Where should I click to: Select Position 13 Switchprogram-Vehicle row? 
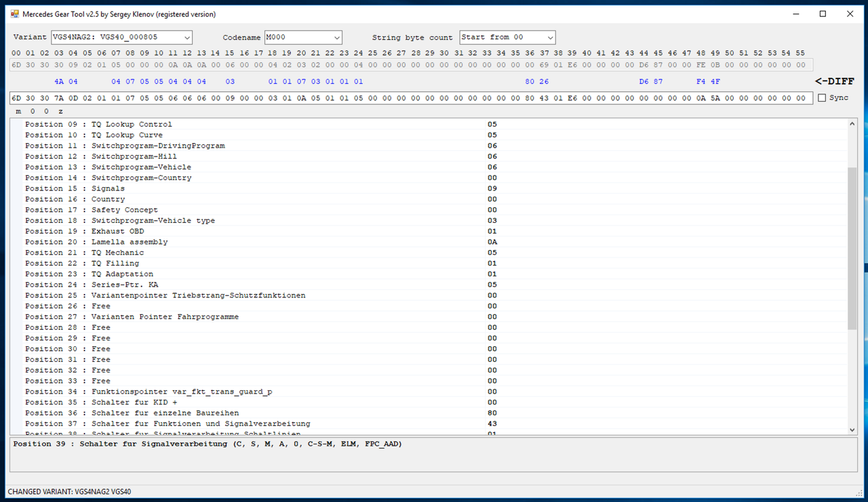click(x=429, y=167)
